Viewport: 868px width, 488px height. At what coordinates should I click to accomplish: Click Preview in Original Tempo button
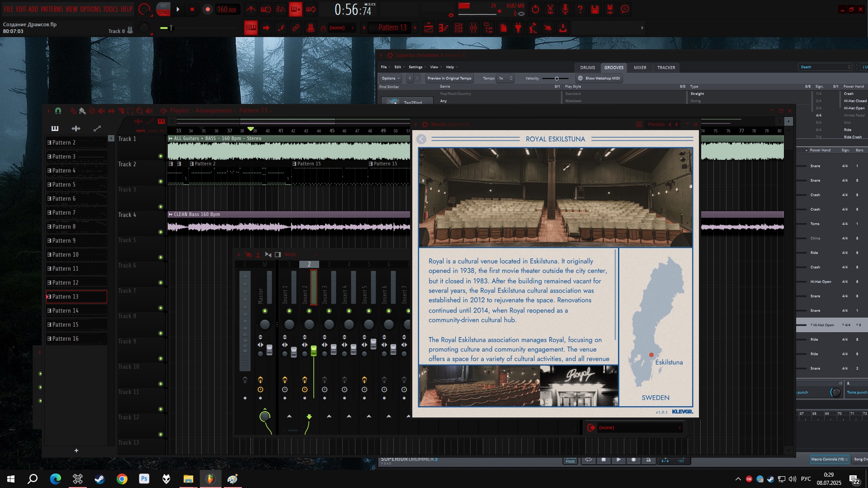449,78
